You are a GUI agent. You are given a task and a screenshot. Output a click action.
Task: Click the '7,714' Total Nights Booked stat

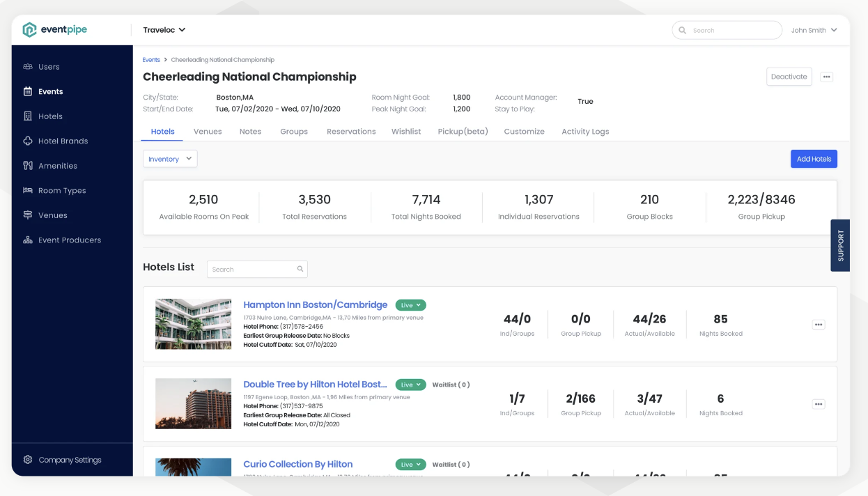tap(426, 200)
